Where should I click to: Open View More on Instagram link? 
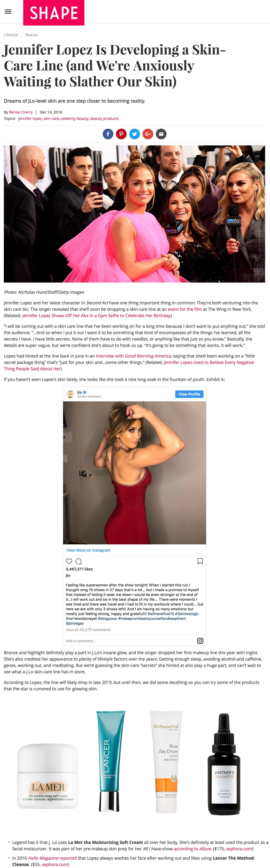(88, 550)
